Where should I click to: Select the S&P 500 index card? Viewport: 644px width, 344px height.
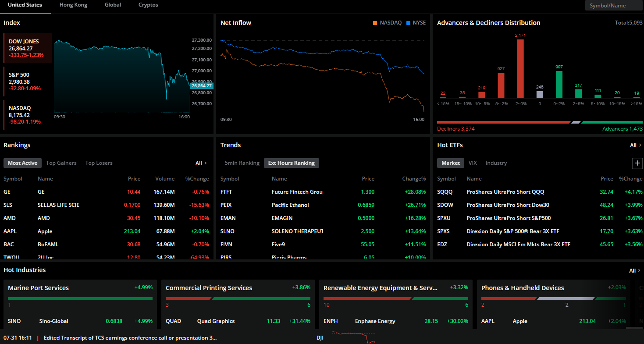(27, 82)
